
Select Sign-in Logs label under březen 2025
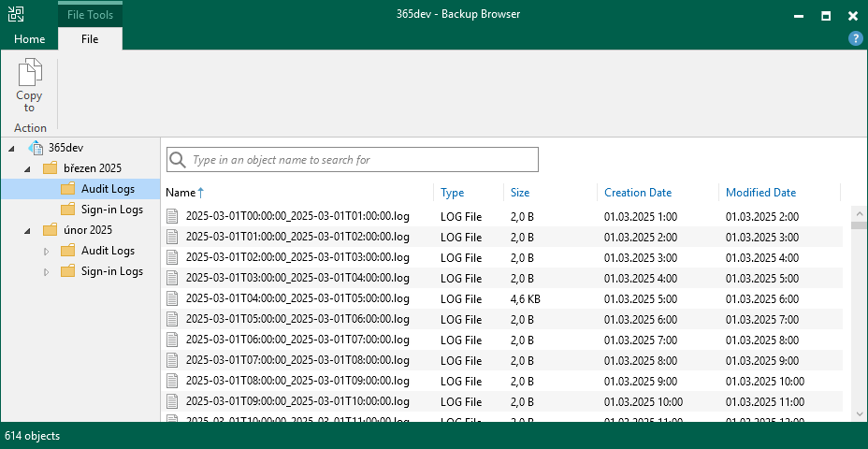tap(112, 210)
